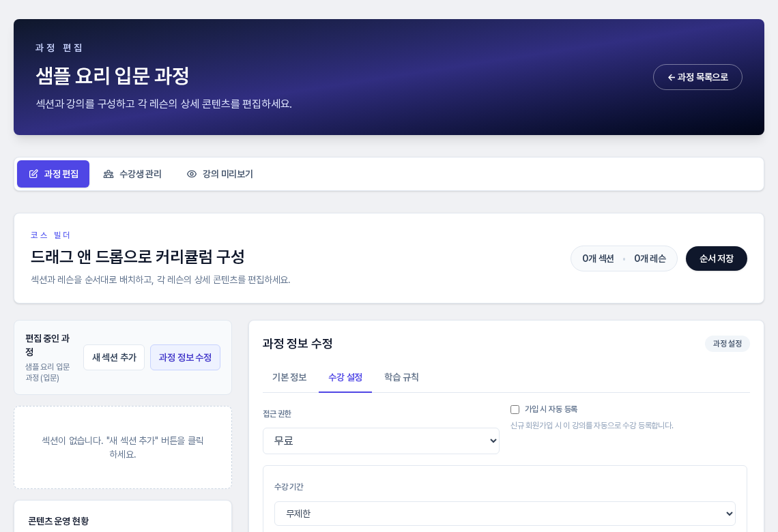Click the 드래그 앤 드롭으로 커리큘럼 구성 heading
This screenshot has height=532, width=778.
coord(137,257)
